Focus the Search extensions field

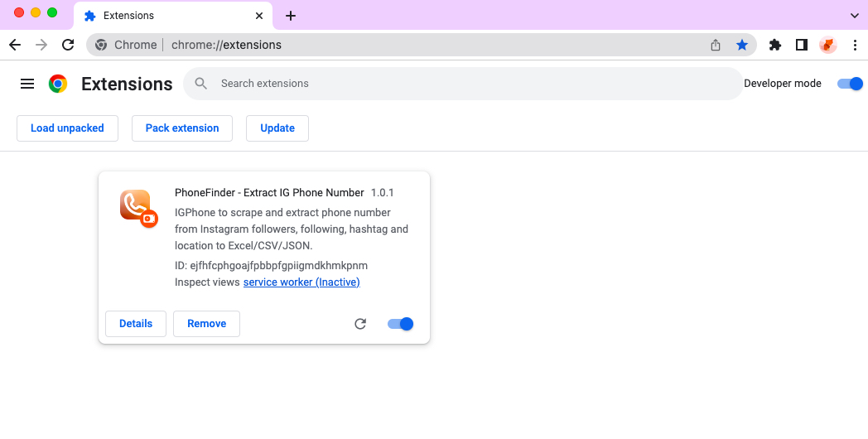463,84
